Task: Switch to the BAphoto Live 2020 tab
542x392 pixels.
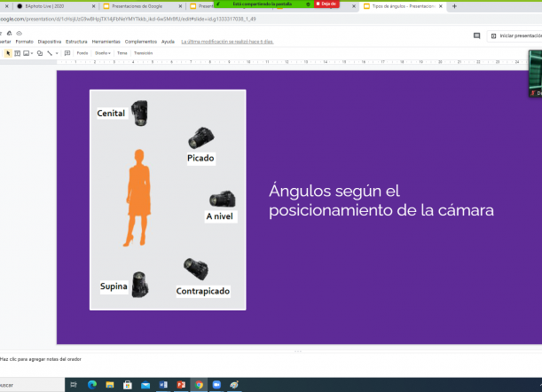Action: [44, 6]
